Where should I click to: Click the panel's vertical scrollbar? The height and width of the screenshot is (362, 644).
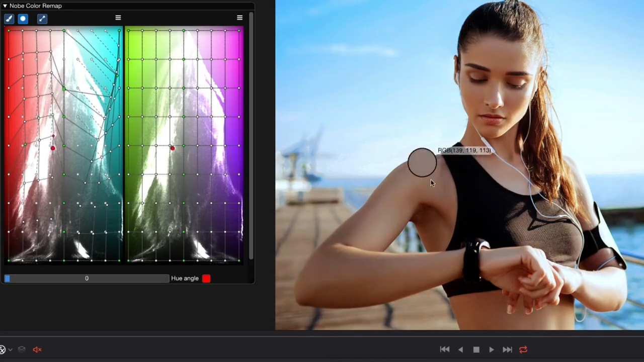pos(251,136)
